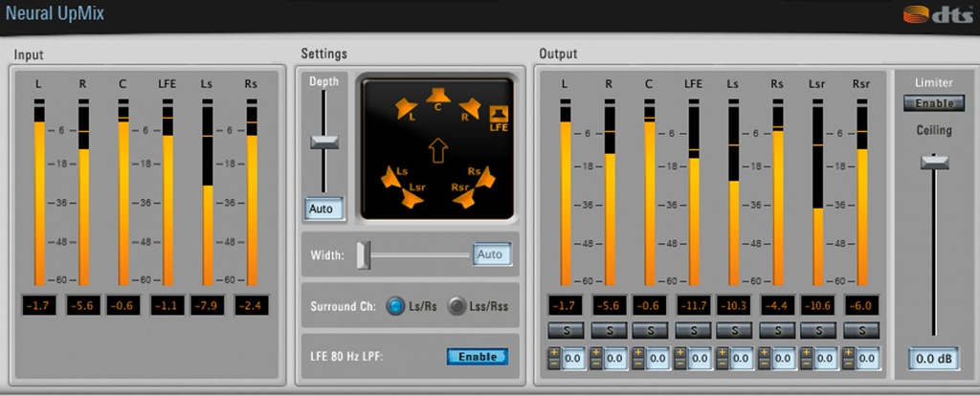Increase output Rs trim with plus button

tap(765, 353)
